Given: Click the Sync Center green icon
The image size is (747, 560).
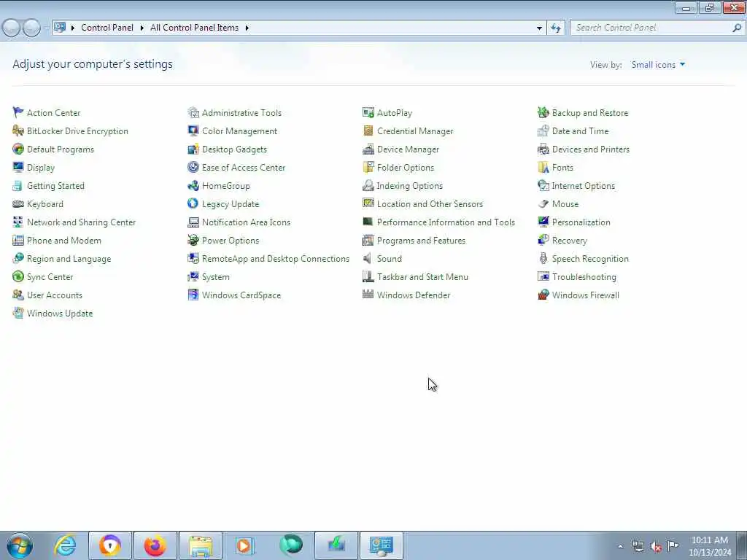Looking at the screenshot, I should pyautogui.click(x=18, y=276).
